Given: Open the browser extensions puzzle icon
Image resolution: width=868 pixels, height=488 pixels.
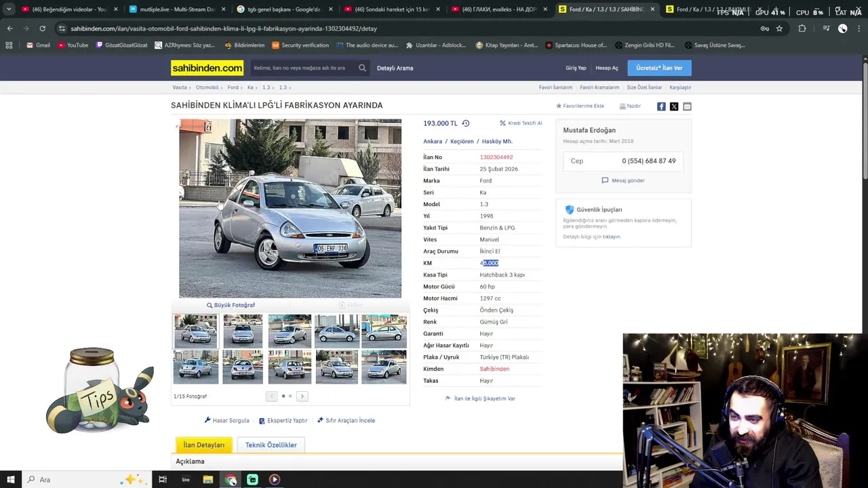Looking at the screenshot, I should 802,28.
